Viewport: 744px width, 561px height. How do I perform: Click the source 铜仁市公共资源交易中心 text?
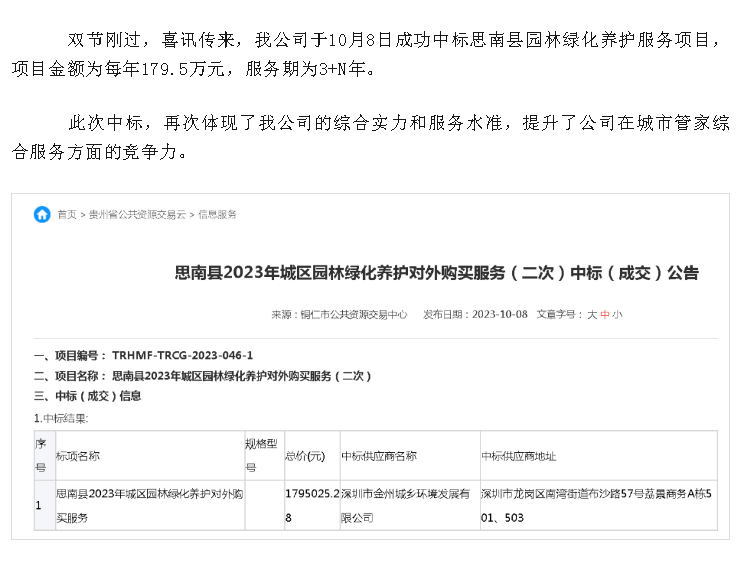[353, 314]
